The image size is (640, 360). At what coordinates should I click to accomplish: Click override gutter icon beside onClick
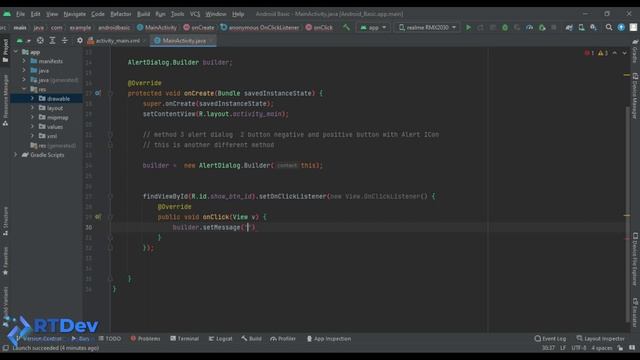(98, 217)
